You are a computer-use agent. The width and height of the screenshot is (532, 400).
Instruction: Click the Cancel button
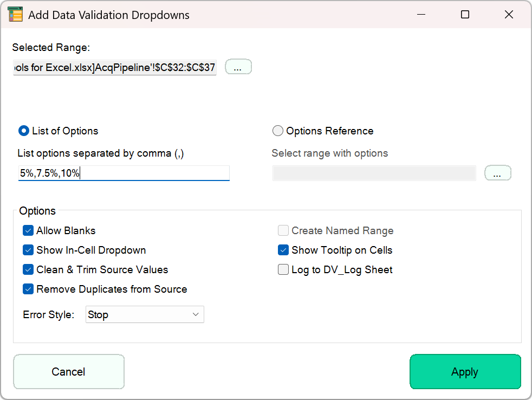69,371
